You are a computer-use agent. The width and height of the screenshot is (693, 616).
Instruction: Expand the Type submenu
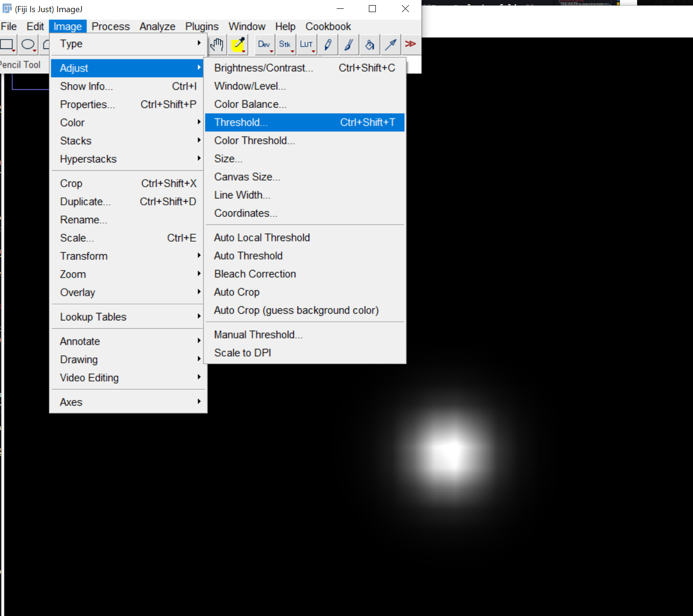[128, 44]
